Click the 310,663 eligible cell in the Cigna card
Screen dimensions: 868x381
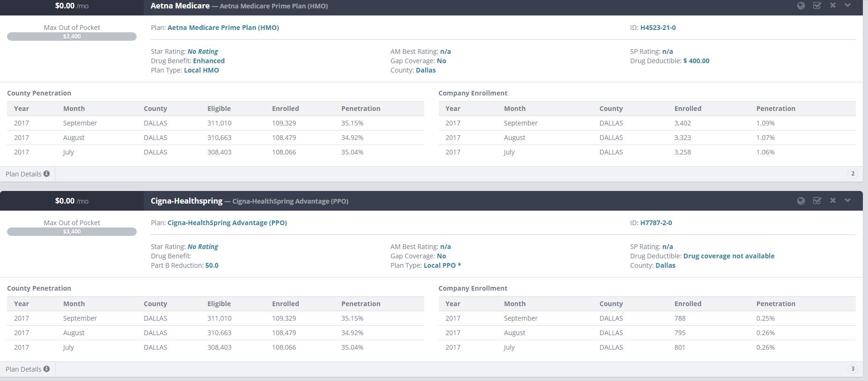(x=220, y=333)
